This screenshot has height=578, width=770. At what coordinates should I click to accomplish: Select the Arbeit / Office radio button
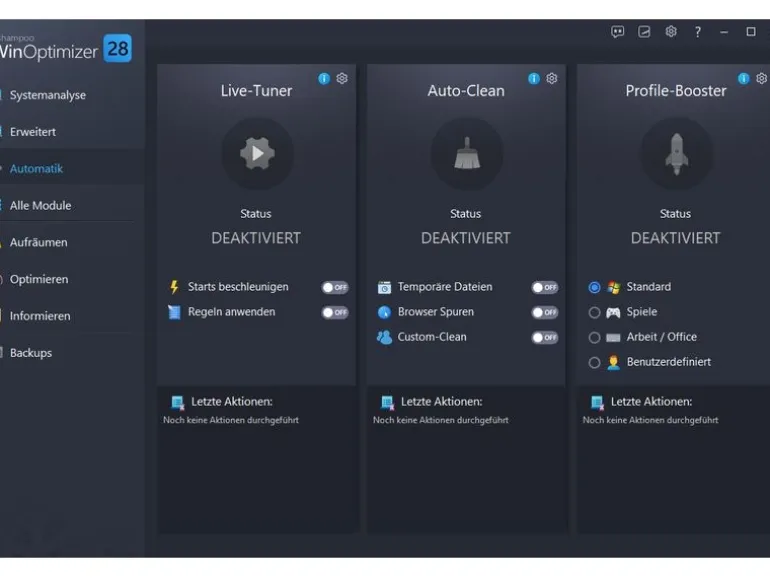pos(594,337)
